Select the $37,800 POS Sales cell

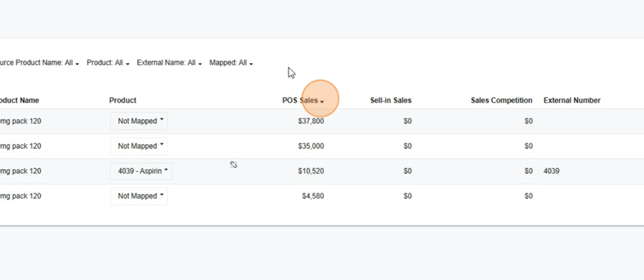[311, 121]
